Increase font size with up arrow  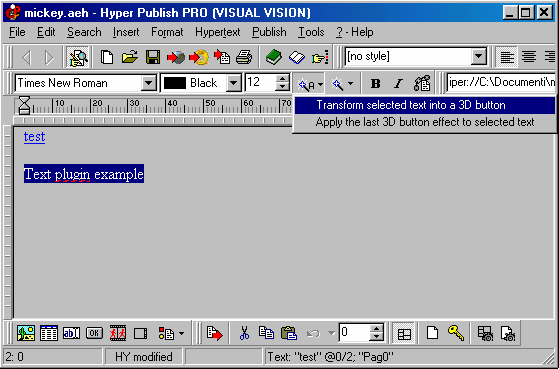[283, 79]
